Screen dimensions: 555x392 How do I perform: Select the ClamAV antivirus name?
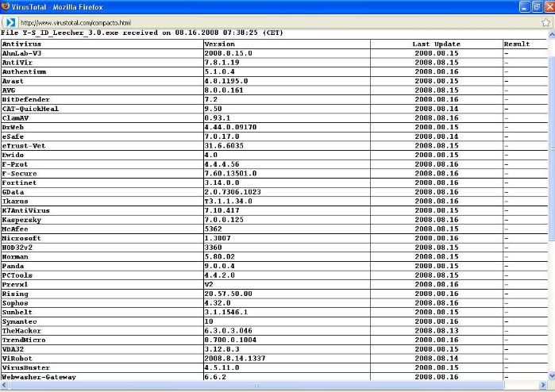point(15,117)
